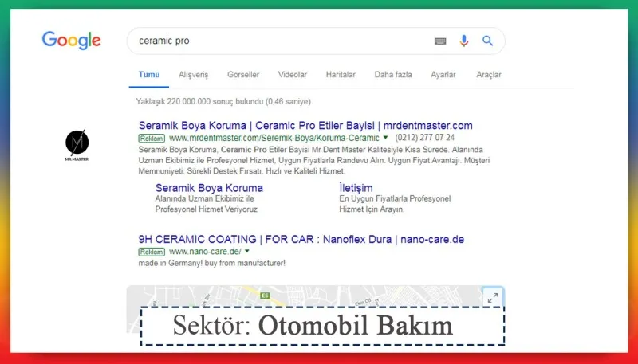This screenshot has height=364, width=638.
Task: Open 9H CERAMIC COATING Nanoflex Dura ad
Action: click(x=301, y=239)
